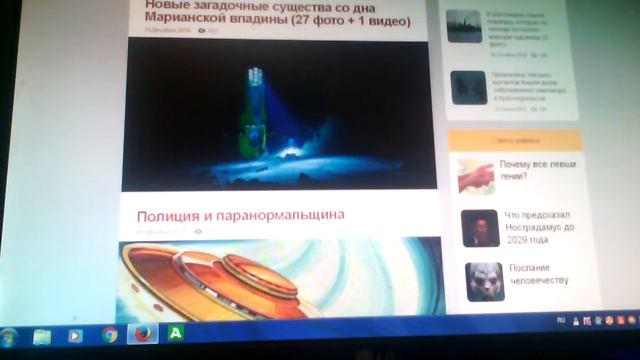Click the views eye icon under Полиция headline
This screenshot has height=360, width=640.
coord(198,231)
